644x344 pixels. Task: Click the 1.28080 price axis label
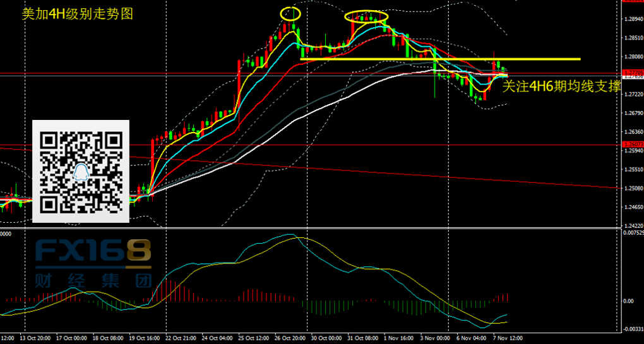tap(631, 57)
